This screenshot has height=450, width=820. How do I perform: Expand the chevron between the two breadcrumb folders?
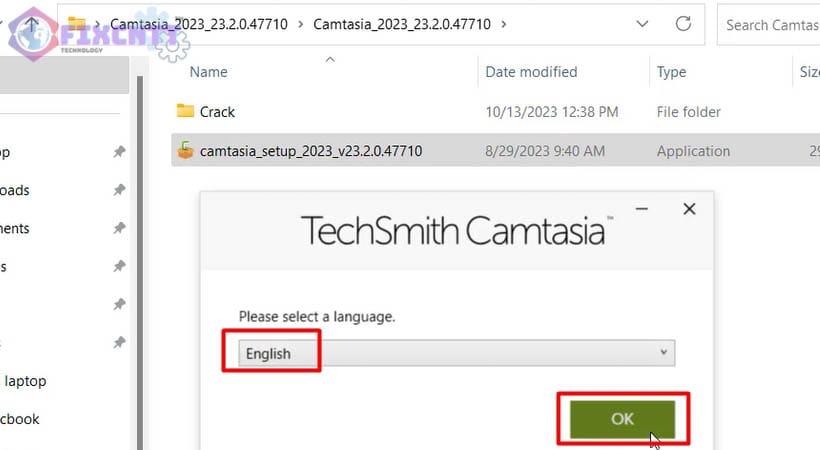(300, 24)
